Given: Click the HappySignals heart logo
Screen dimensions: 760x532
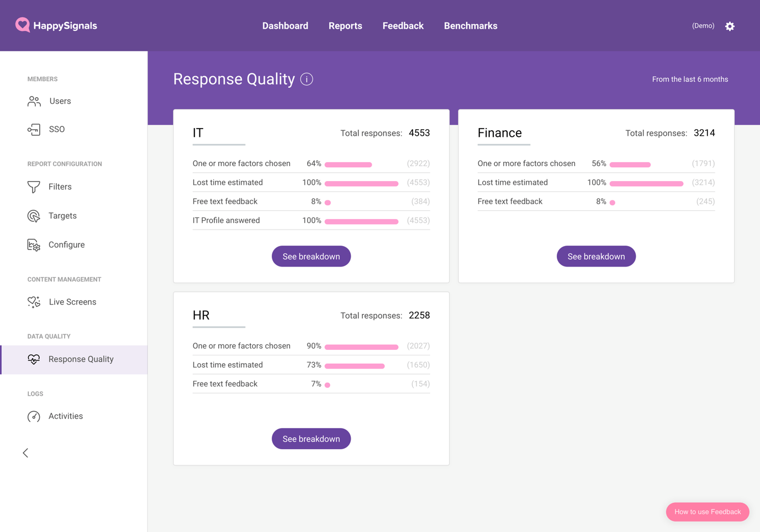Looking at the screenshot, I should [x=23, y=25].
